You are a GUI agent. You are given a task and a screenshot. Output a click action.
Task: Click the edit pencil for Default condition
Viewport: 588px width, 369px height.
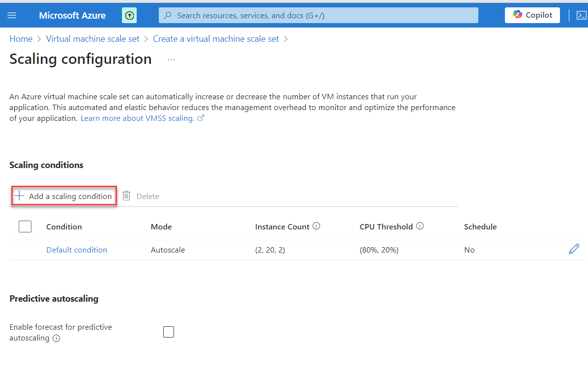[573, 250]
